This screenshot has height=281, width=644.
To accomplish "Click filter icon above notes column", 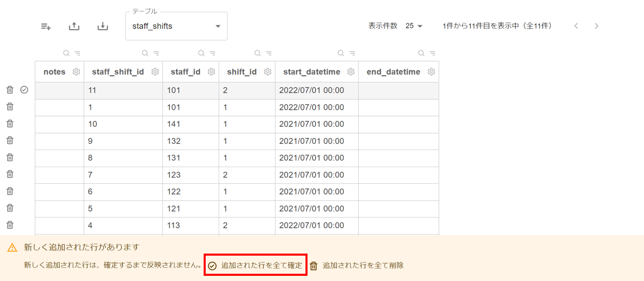I will click(x=78, y=53).
